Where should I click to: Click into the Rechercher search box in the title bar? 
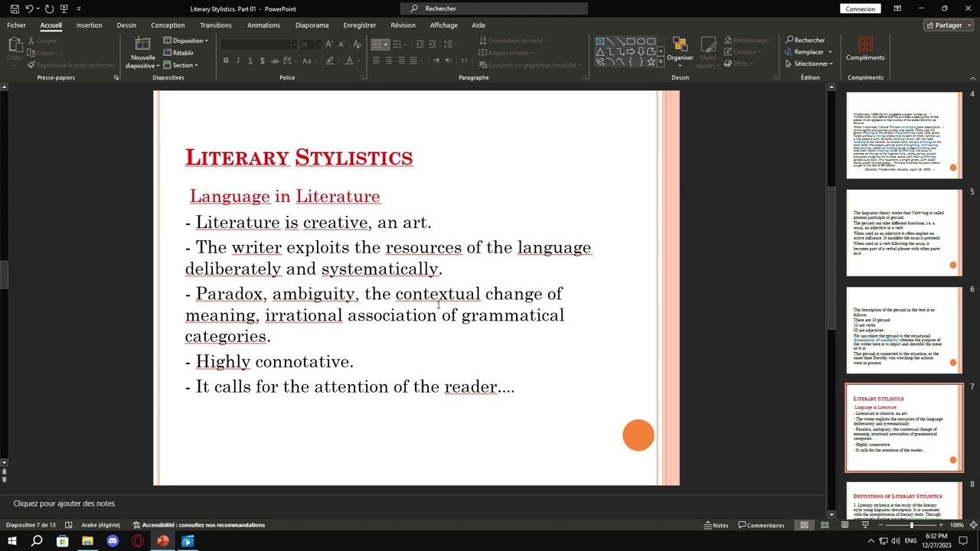[494, 8]
